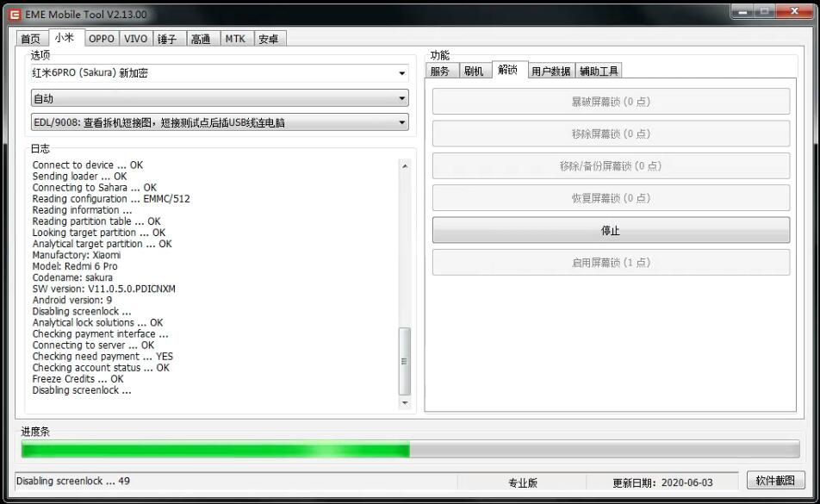Screen dimensions: 820x504
Task: Switch to the 首页 tab
Action: coord(31,39)
